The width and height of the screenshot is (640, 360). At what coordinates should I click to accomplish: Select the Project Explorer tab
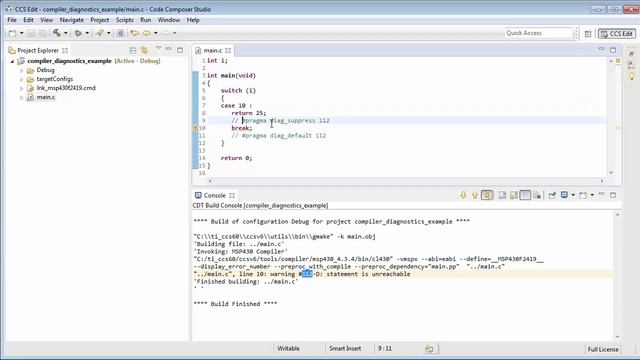coord(38,50)
